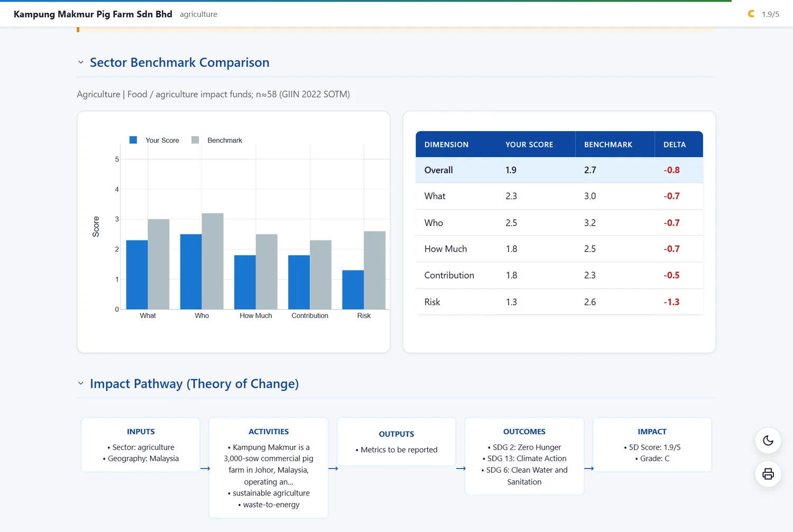Select the Overall row label
This screenshot has width=793, height=532.
(439, 170)
